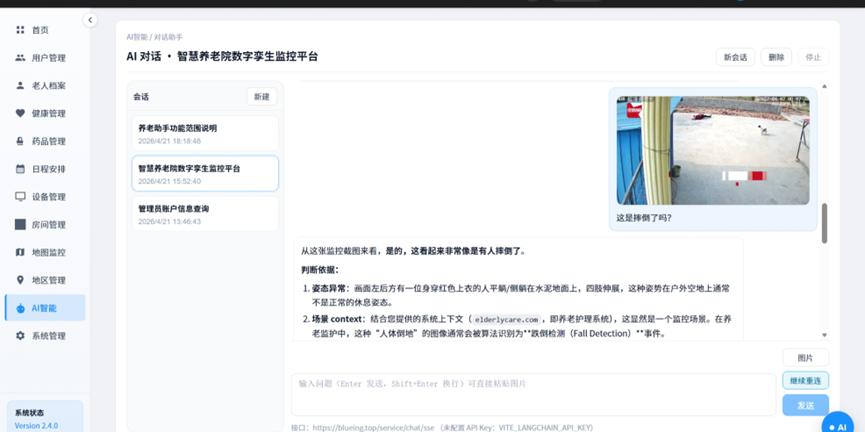This screenshot has height=432, width=865.
Task: Click the 判断依据 heading in reply
Action: pos(319,270)
